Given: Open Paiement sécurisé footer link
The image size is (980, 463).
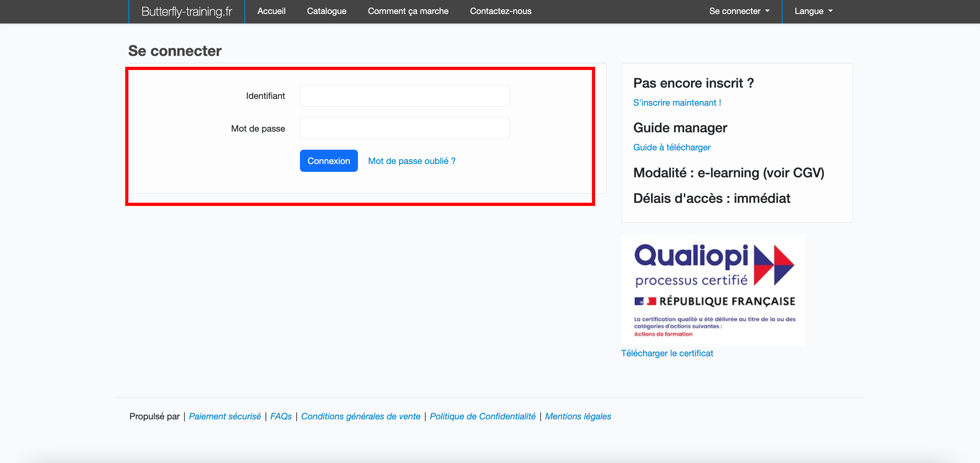Looking at the screenshot, I should [x=225, y=416].
